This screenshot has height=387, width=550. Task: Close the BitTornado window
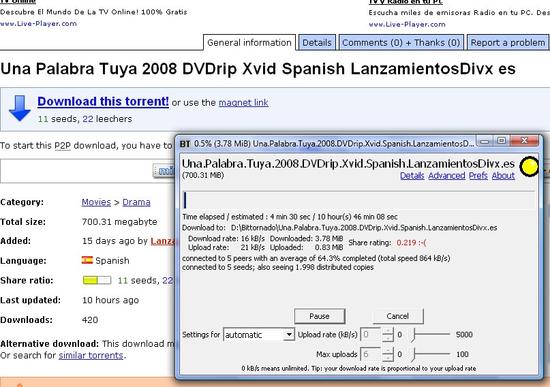click(524, 140)
